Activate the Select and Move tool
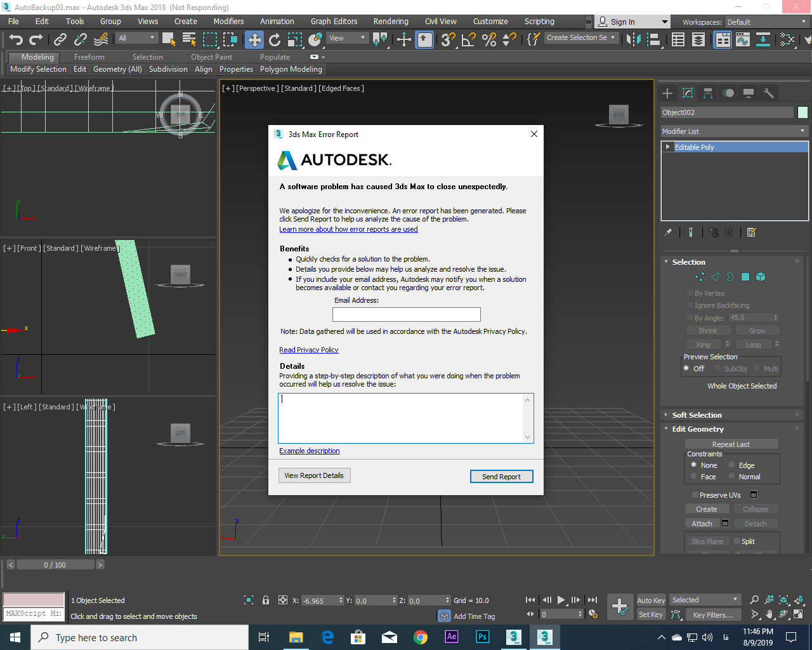The width and height of the screenshot is (812, 650). tap(254, 39)
